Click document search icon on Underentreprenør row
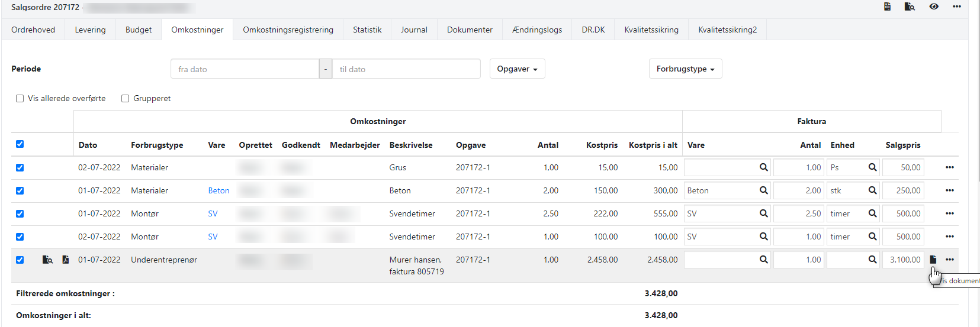Screen dimensions: 980x327 pyautogui.click(x=47, y=260)
